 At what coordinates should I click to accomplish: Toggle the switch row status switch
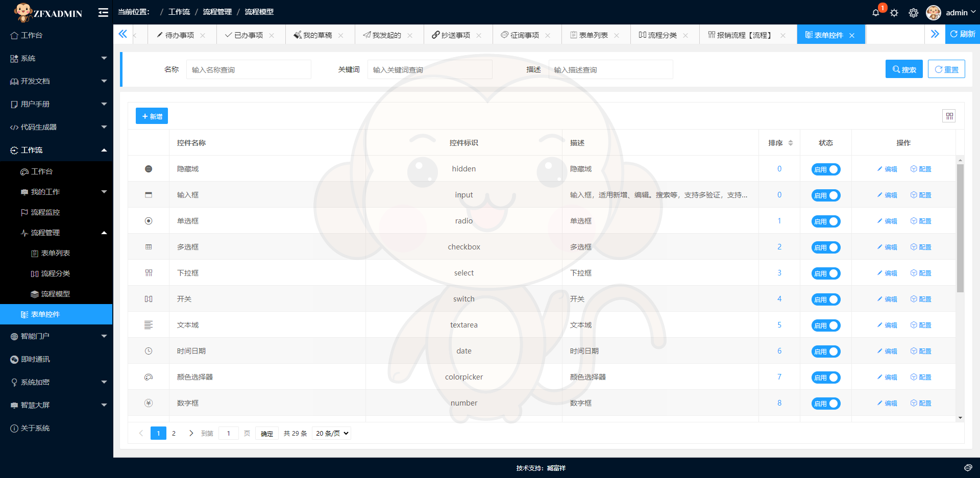pyautogui.click(x=826, y=299)
